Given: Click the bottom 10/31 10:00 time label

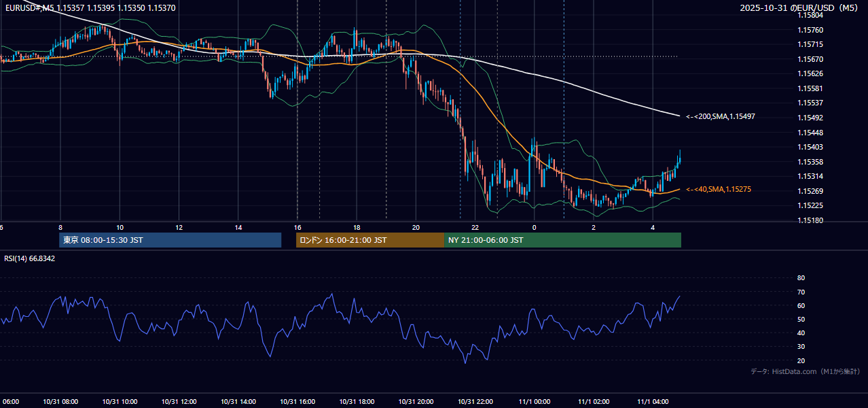Looking at the screenshot, I should (120, 402).
